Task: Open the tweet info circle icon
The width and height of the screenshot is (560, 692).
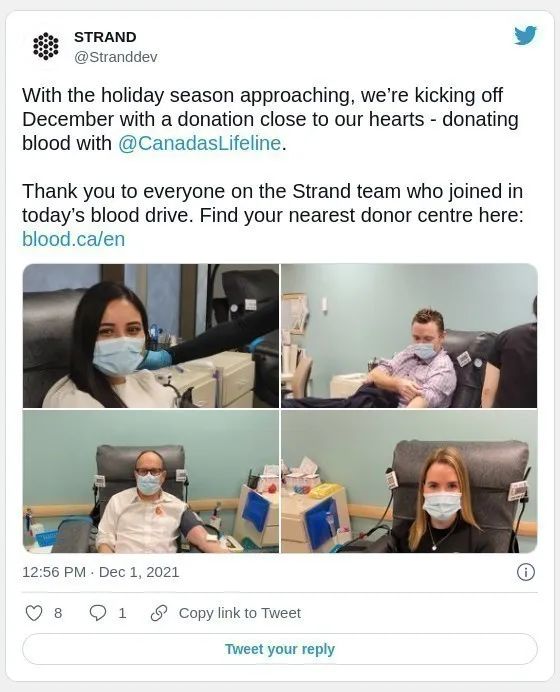Action: pos(526,572)
